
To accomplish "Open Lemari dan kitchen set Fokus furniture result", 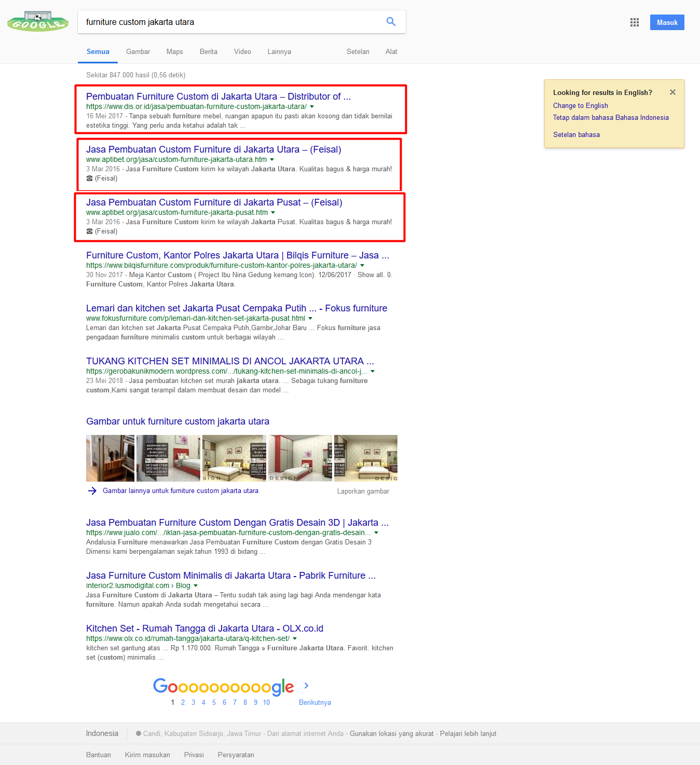I will pyautogui.click(x=237, y=308).
